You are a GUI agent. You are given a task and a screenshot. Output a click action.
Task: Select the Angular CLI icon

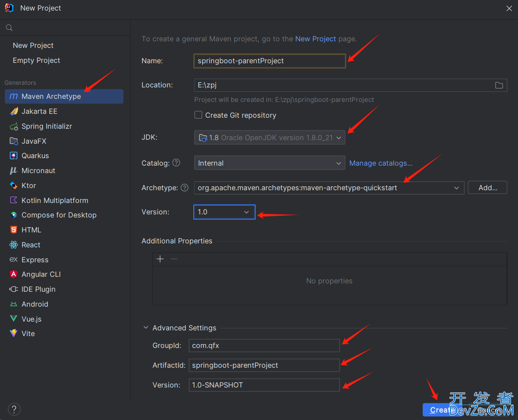point(14,274)
